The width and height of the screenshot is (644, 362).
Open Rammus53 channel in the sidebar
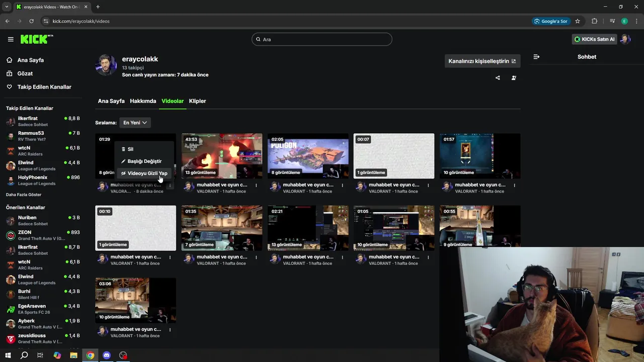point(43,136)
